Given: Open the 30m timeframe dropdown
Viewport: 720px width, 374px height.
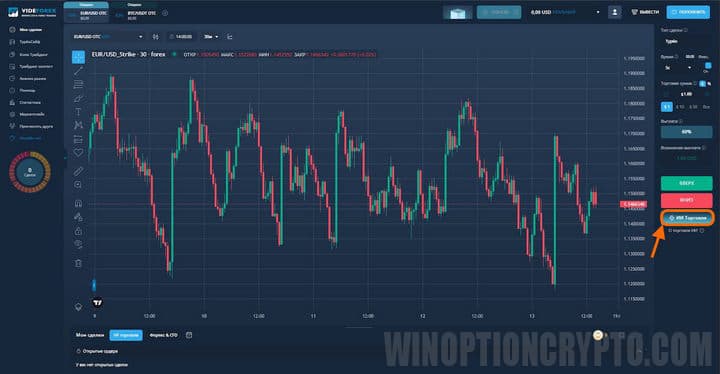Looking at the screenshot, I should coord(211,37).
